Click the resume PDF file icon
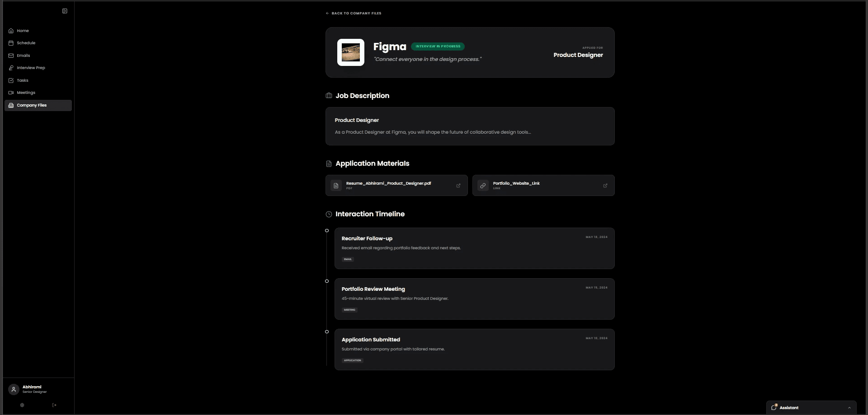868x415 pixels. (336, 186)
